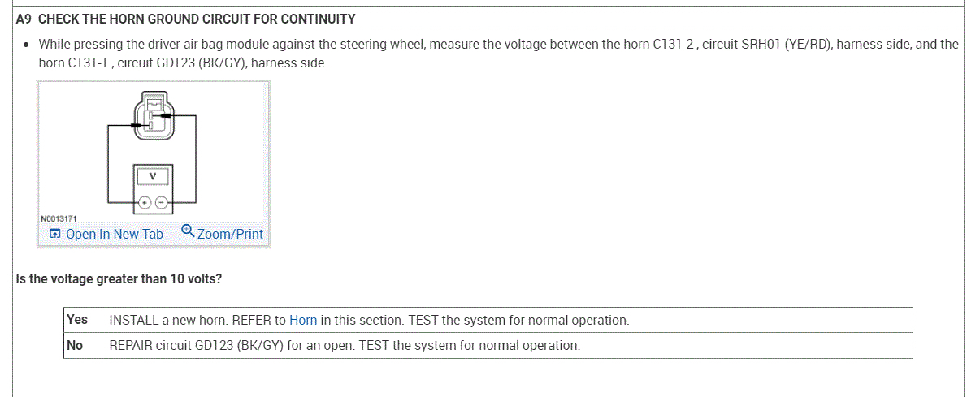Screen dimensions: 980x397
Task: Click the No answer cell
Action: pos(75,345)
